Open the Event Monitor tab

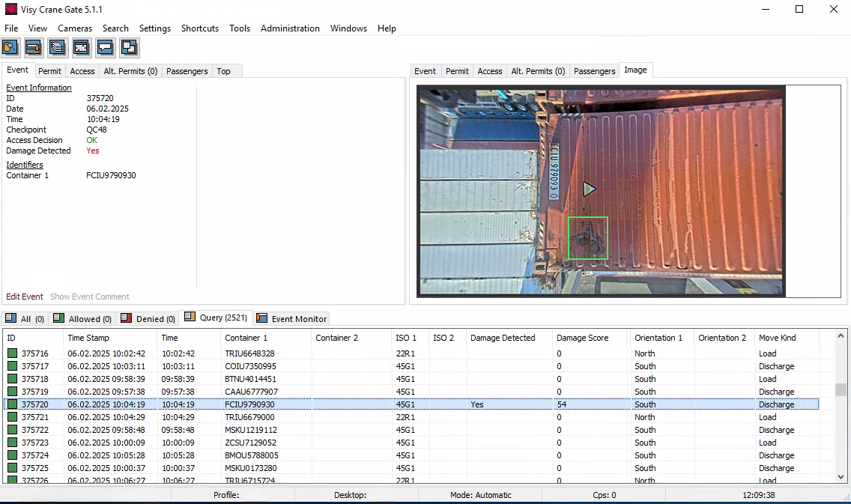[x=291, y=319]
